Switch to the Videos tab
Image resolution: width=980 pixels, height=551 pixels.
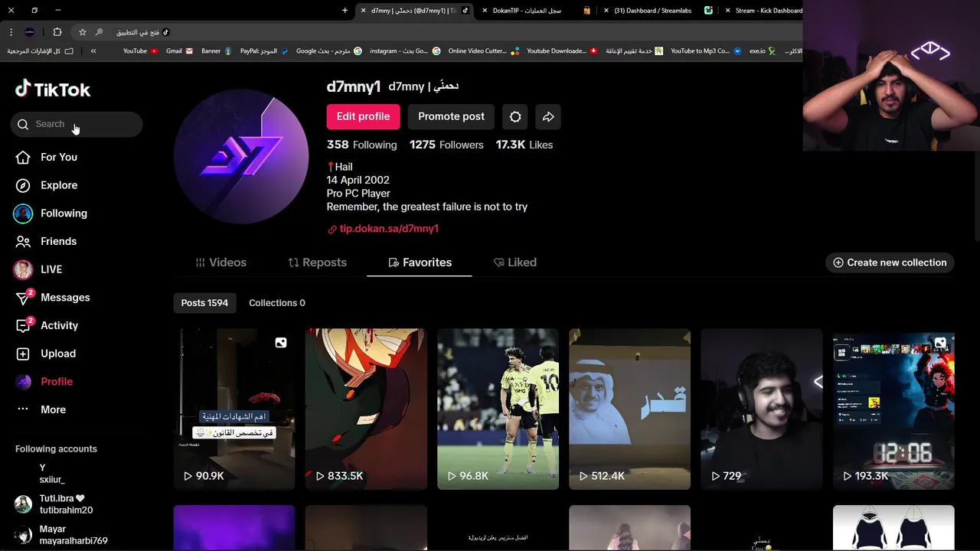click(x=220, y=262)
